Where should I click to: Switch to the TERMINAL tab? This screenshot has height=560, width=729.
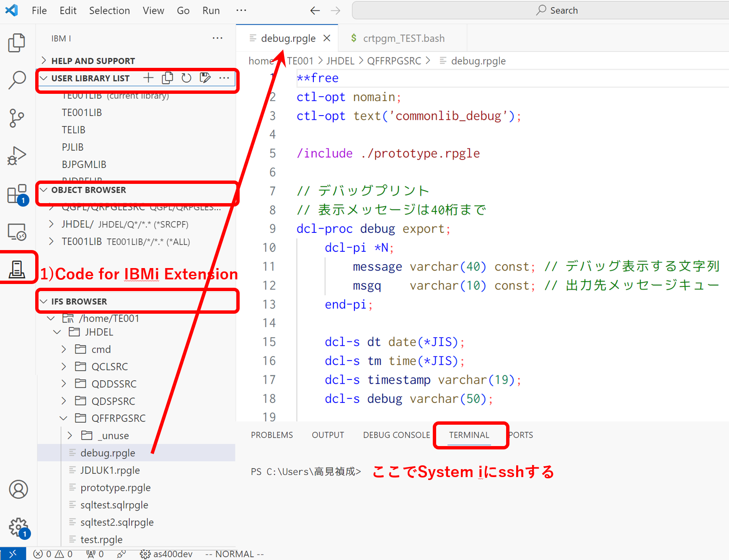pos(469,435)
